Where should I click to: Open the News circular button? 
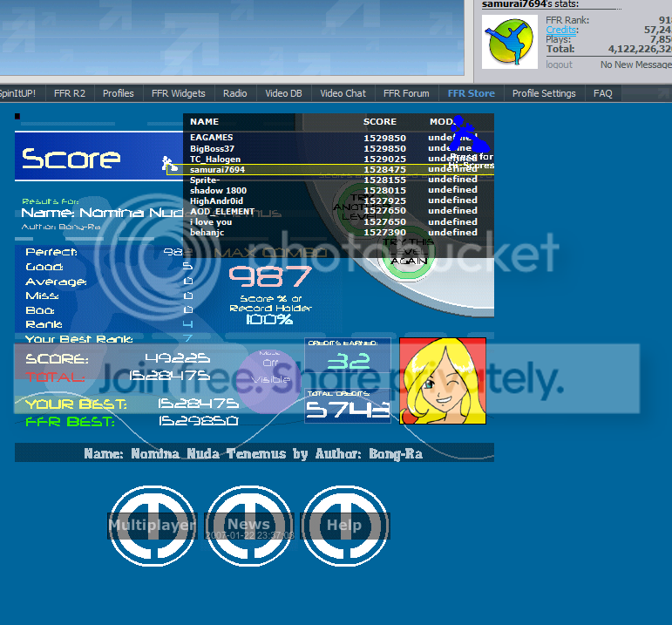click(x=248, y=525)
